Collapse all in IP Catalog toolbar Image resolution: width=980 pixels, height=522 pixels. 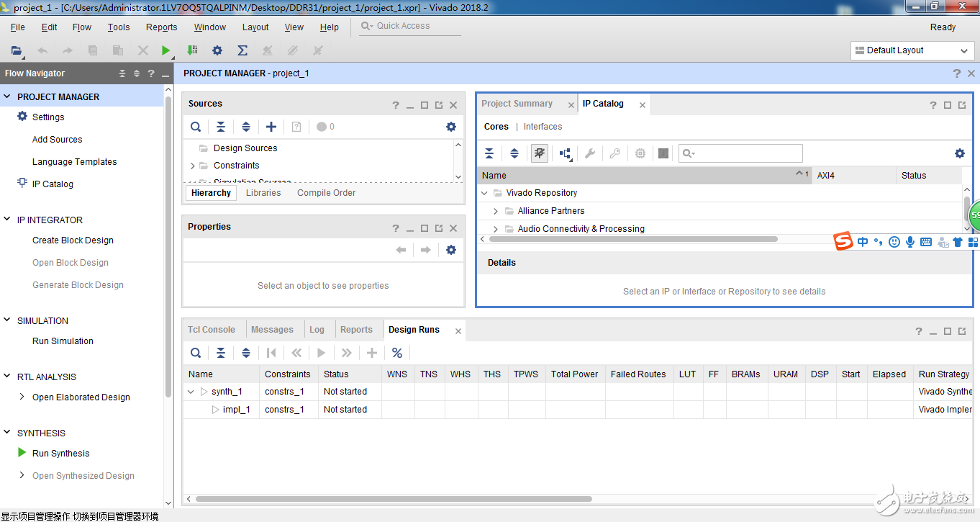point(489,153)
